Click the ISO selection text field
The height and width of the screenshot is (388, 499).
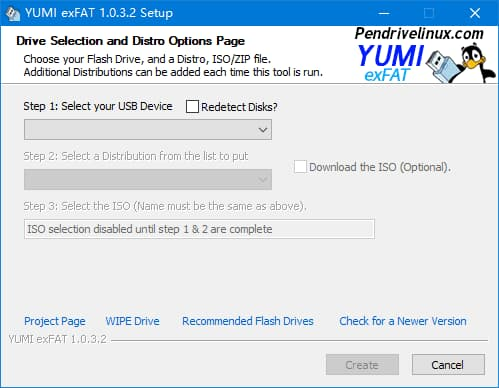(199, 229)
